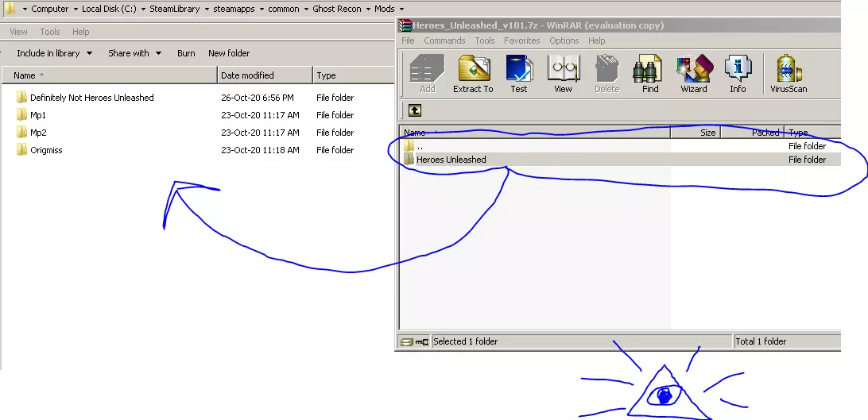
Task: Click the Test archive icon in WinRAR
Action: click(519, 68)
